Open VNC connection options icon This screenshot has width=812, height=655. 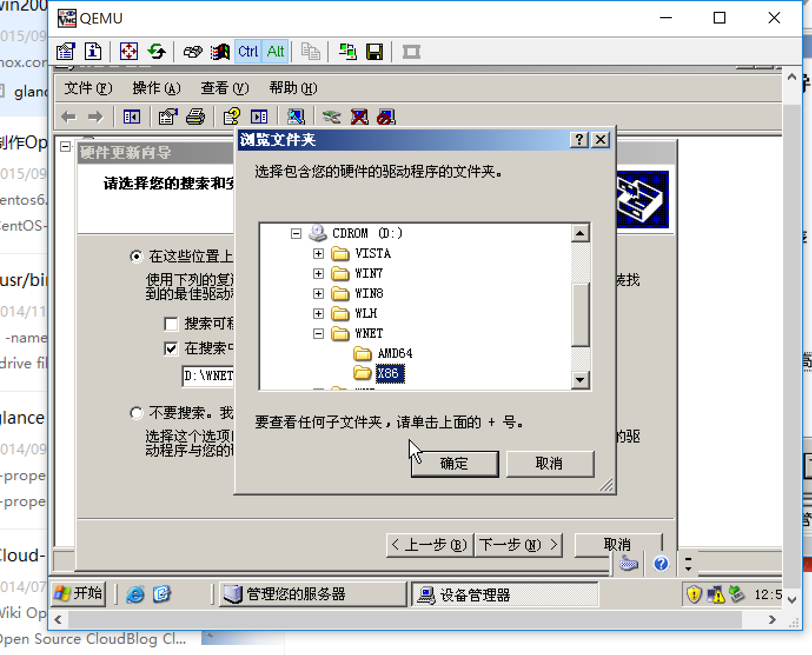coord(65,52)
